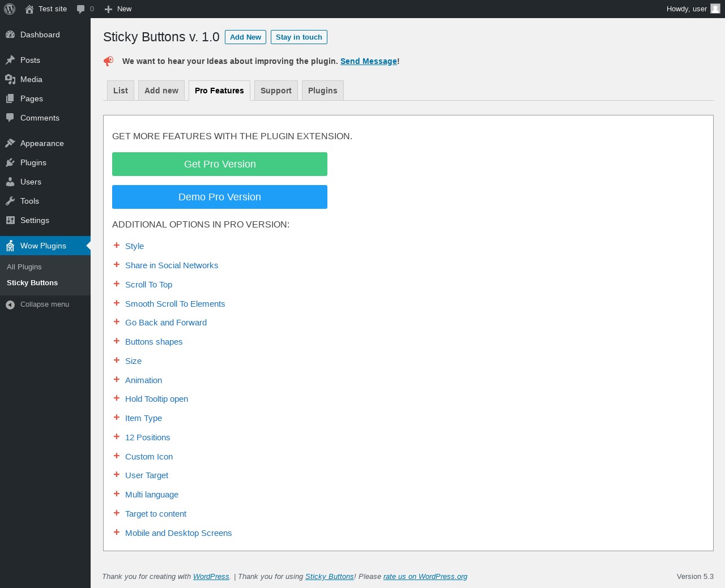Click the Stay in touch button
The height and width of the screenshot is (588, 725).
pyautogui.click(x=299, y=37)
